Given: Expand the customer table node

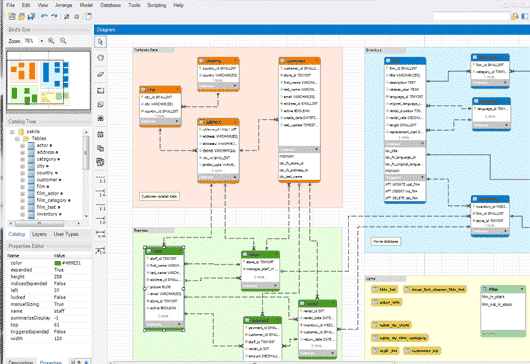Looking at the screenshot, I should [x=22, y=180].
